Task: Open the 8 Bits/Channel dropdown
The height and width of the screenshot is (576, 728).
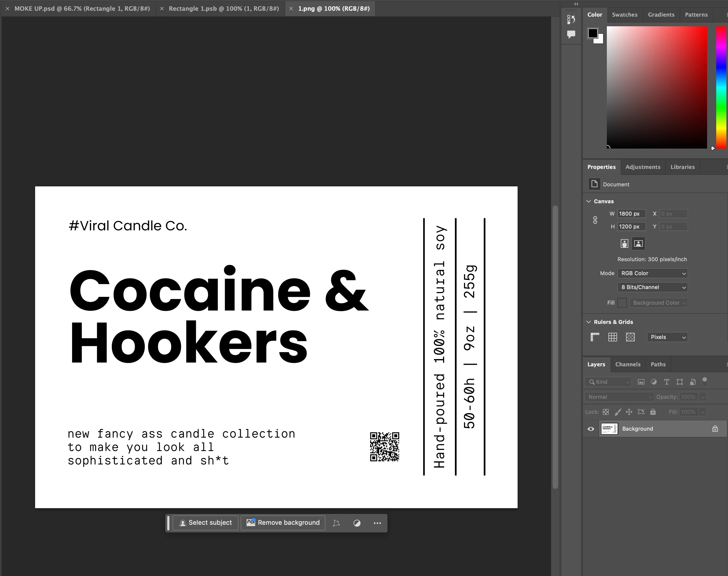Action: (x=652, y=287)
